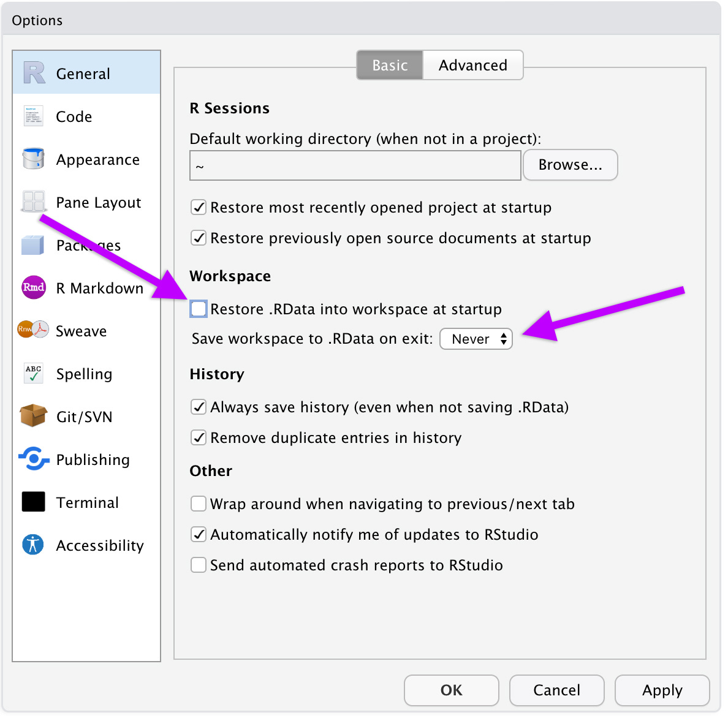The height and width of the screenshot is (718, 728).
Task: Click the Code document icon
Action: point(34,116)
